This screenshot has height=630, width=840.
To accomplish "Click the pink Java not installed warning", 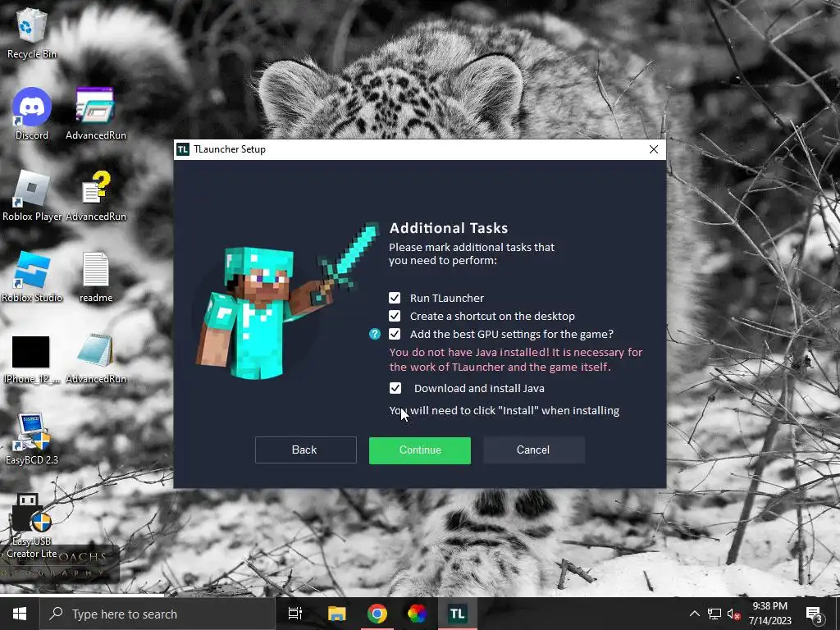I will click(x=516, y=359).
